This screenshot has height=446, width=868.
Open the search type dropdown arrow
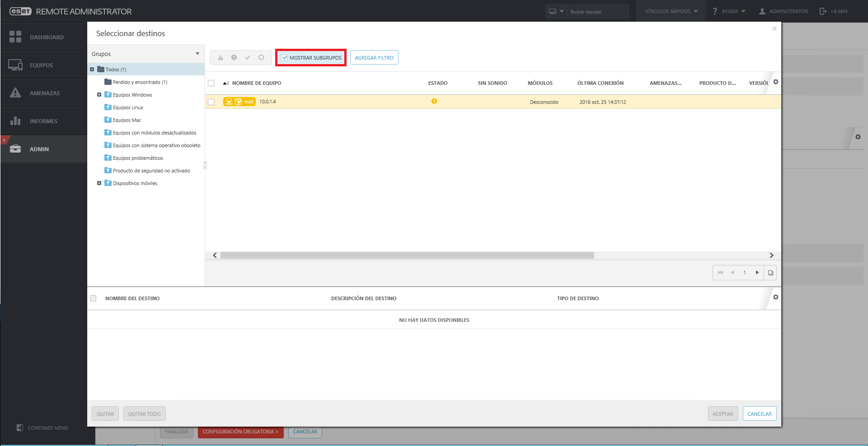(x=562, y=11)
